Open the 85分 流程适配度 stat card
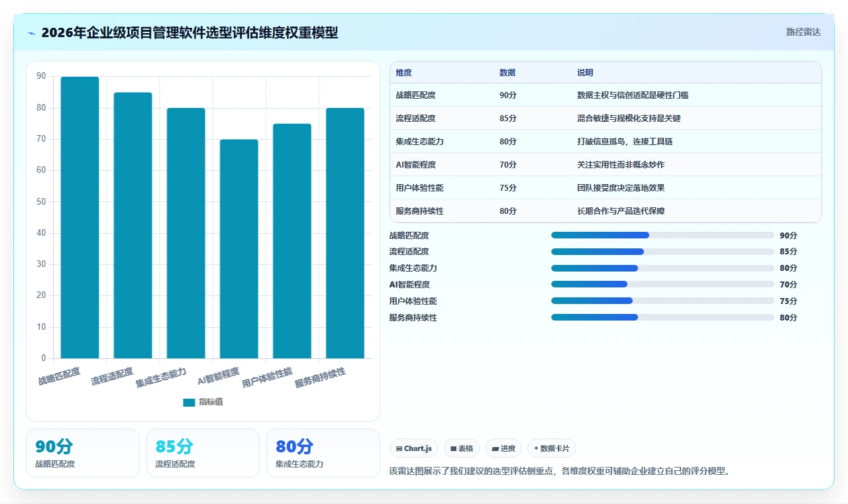This screenshot has width=848, height=504. click(203, 453)
